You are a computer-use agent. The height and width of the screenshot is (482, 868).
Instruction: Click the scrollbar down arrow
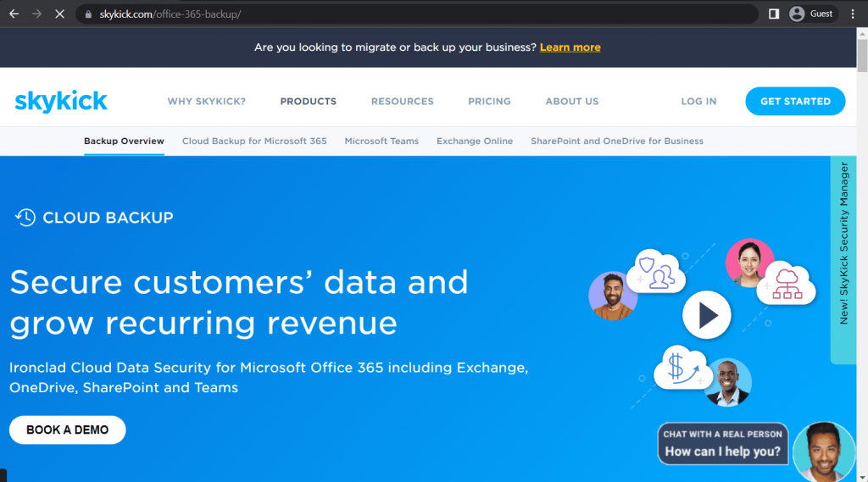[x=862, y=477]
